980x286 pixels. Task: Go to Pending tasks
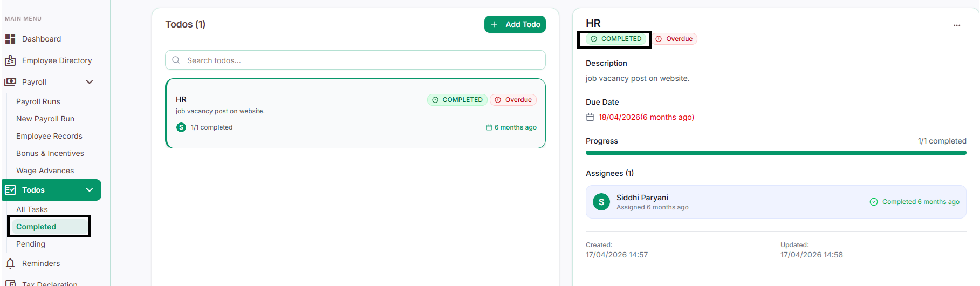tap(31, 244)
